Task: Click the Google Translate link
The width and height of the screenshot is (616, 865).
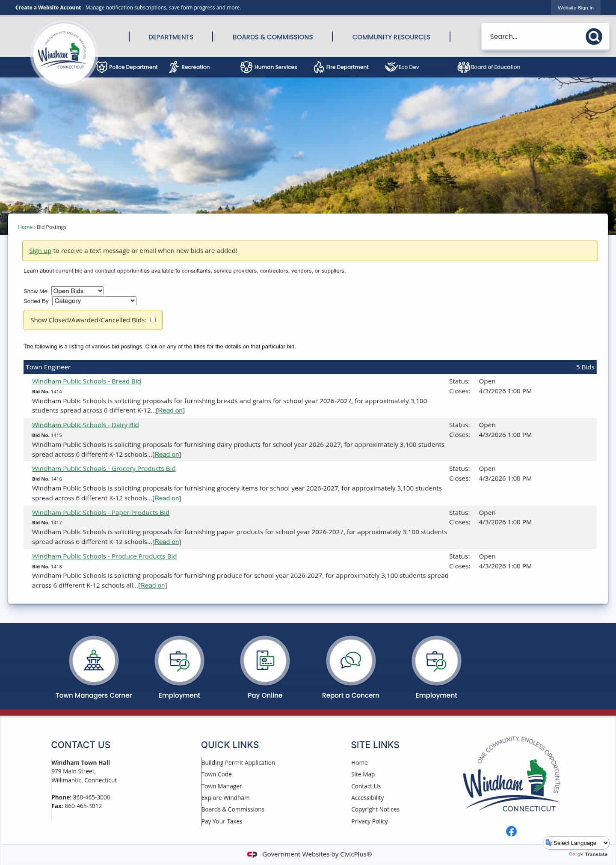Action: (588, 854)
